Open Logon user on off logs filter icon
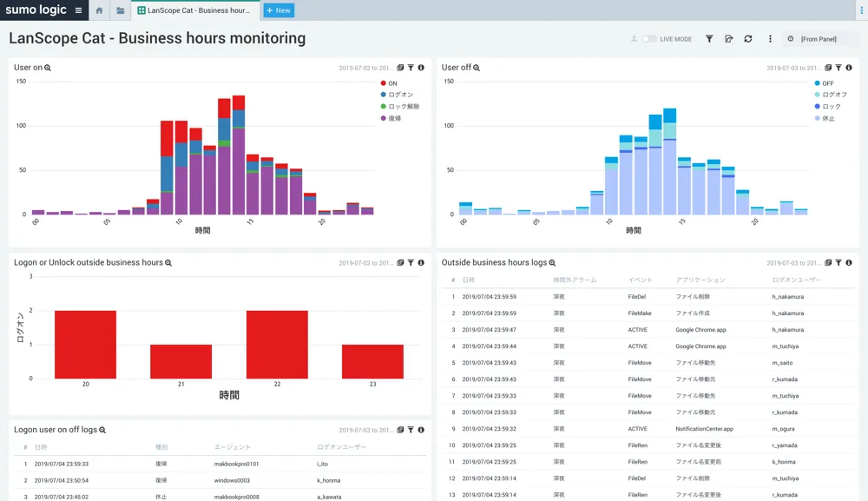The width and height of the screenshot is (868, 501). point(411,430)
